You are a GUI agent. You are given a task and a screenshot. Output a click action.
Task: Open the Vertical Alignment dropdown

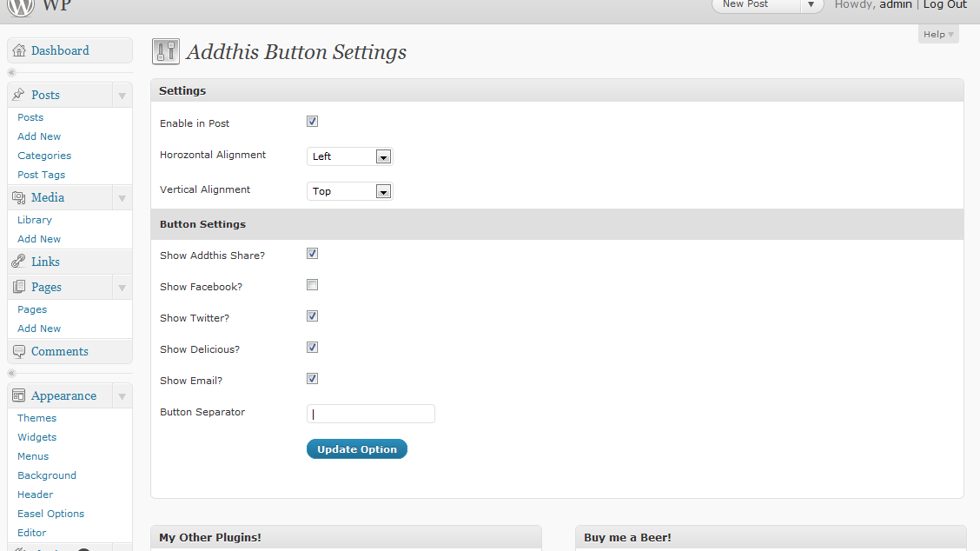point(349,191)
